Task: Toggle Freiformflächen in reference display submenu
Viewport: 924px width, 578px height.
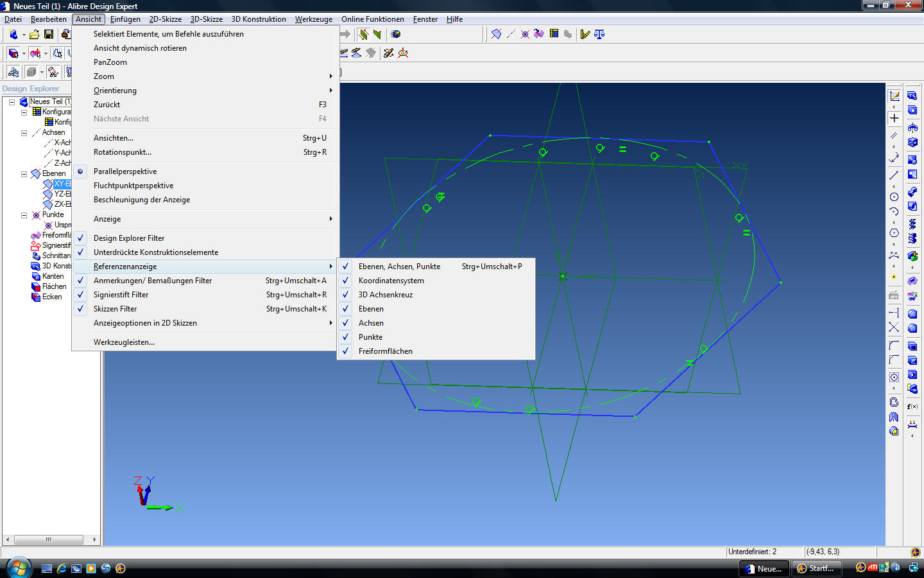Action: 436,351
